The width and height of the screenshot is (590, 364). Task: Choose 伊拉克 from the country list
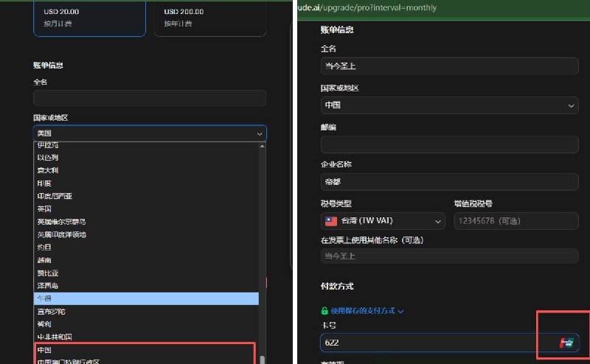coord(146,145)
